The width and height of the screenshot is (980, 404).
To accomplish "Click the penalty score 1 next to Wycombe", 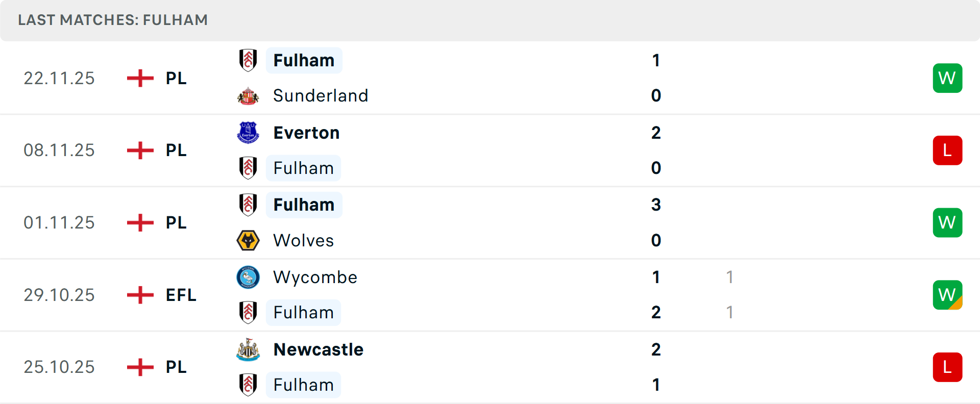I will [730, 277].
